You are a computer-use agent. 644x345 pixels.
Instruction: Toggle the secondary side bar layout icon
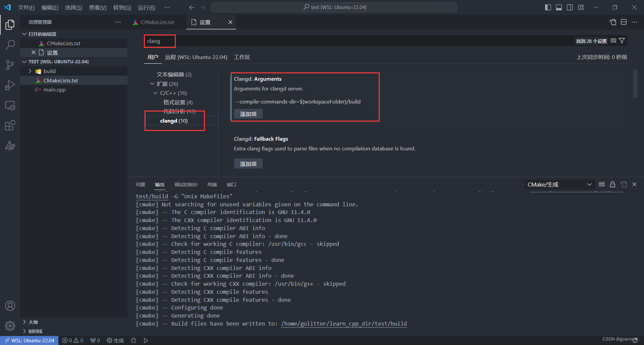coord(570,7)
